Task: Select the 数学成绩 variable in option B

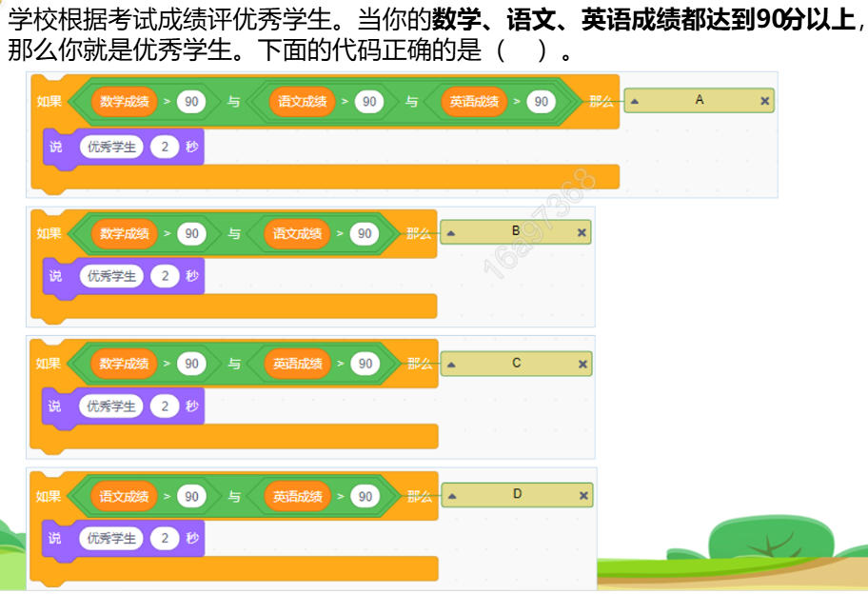Action: pyautogui.click(x=125, y=233)
